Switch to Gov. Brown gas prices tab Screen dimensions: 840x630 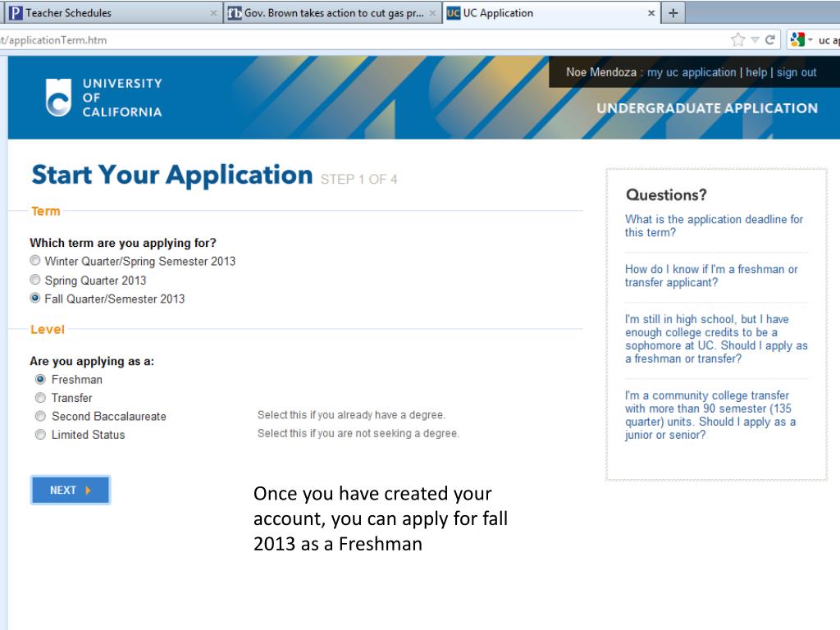332,13
